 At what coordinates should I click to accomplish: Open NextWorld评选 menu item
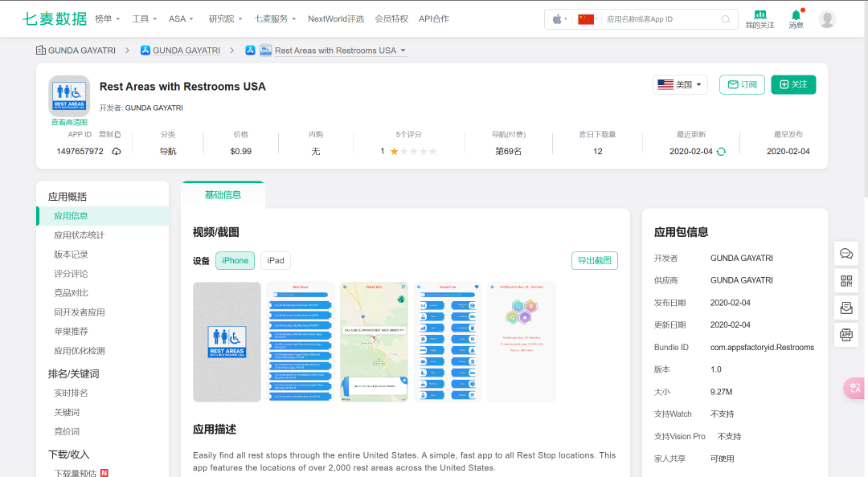[x=336, y=18]
